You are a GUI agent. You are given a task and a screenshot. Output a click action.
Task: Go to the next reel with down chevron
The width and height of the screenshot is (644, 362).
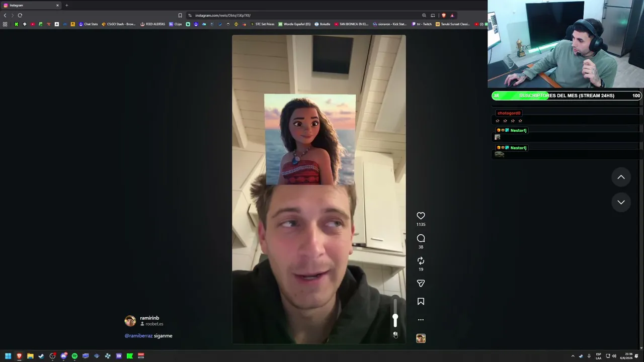click(621, 202)
